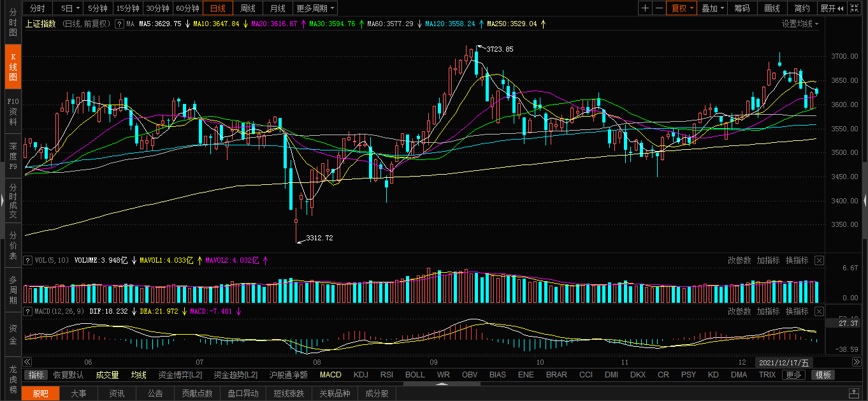Click the 3723.85 high price label
The height and width of the screenshot is (401, 868).
[x=499, y=49]
